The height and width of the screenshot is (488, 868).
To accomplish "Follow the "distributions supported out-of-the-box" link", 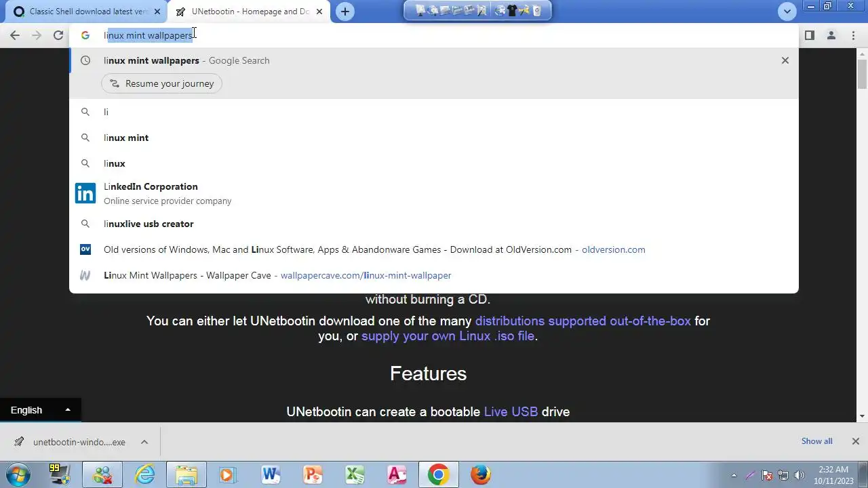I will click(x=583, y=321).
